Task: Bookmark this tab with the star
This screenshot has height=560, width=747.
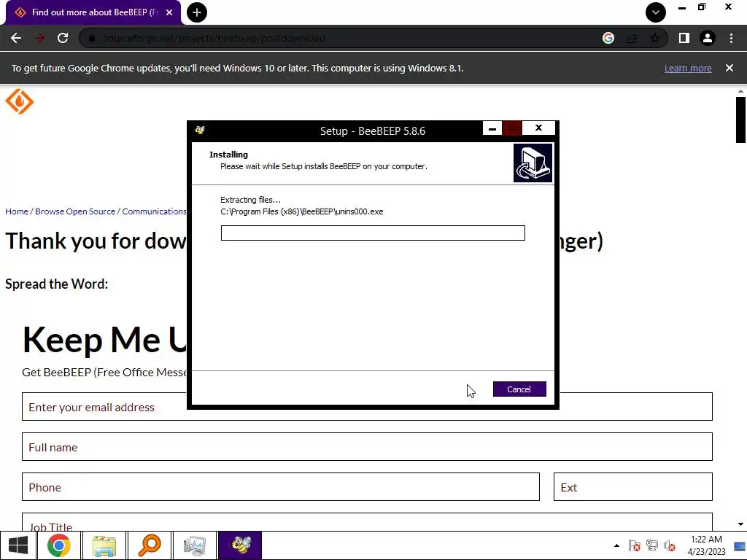Action: click(x=655, y=38)
